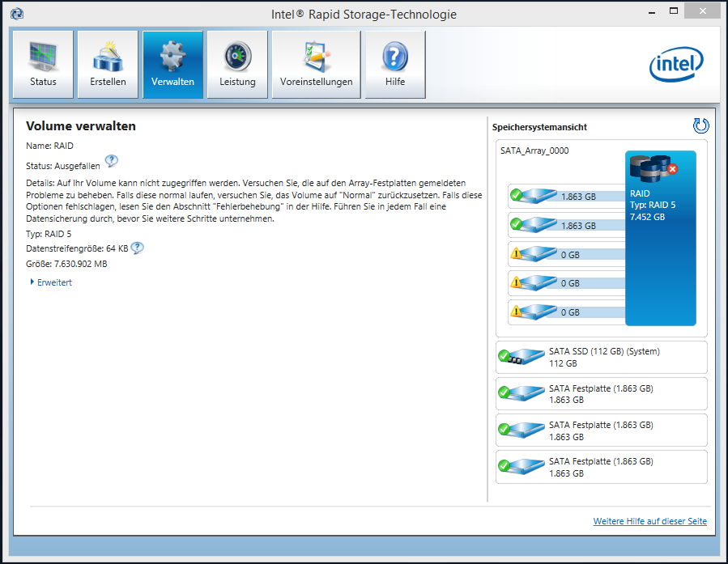
Task: Open the Leistung tab
Action: click(x=237, y=65)
